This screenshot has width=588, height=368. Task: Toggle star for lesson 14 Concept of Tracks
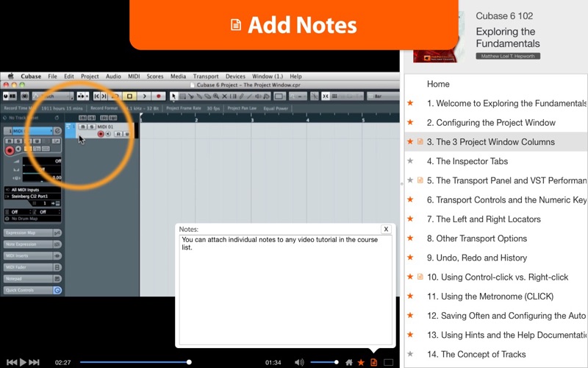tap(410, 354)
